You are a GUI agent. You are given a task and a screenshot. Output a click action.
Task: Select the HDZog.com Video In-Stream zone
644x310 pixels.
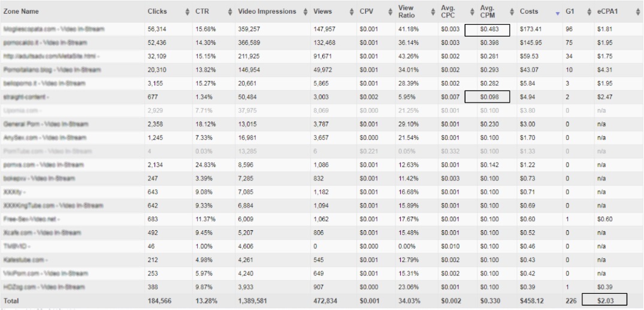click(44, 287)
